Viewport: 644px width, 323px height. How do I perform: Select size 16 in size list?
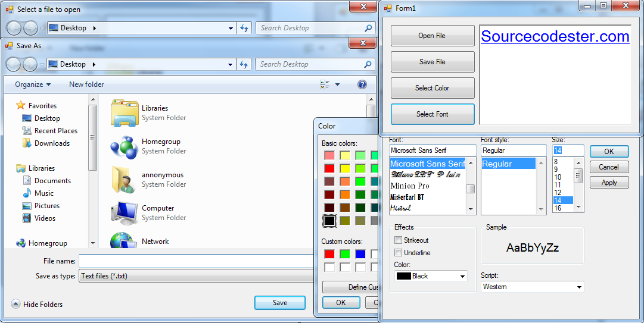[x=562, y=208]
